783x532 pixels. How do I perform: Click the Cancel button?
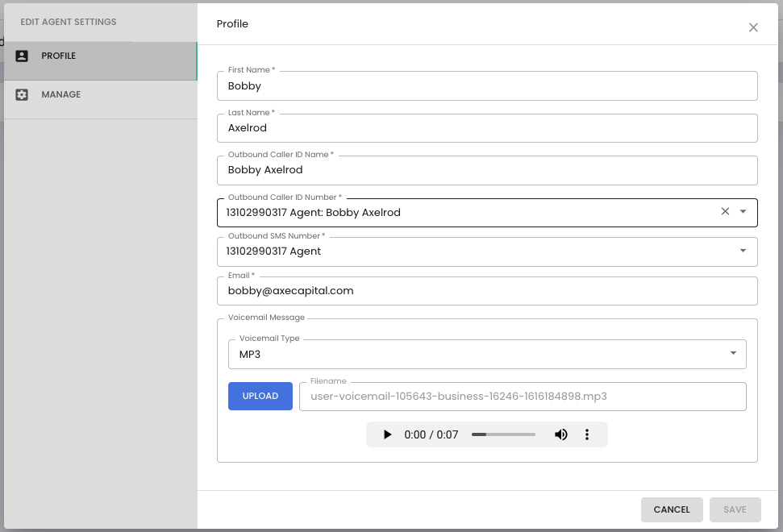click(672, 509)
